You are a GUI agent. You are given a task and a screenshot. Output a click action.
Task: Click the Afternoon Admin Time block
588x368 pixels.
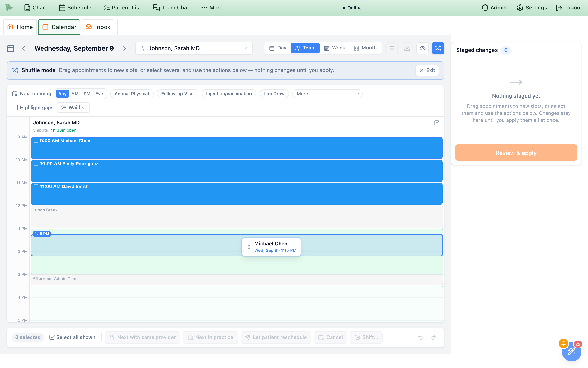coord(237,280)
